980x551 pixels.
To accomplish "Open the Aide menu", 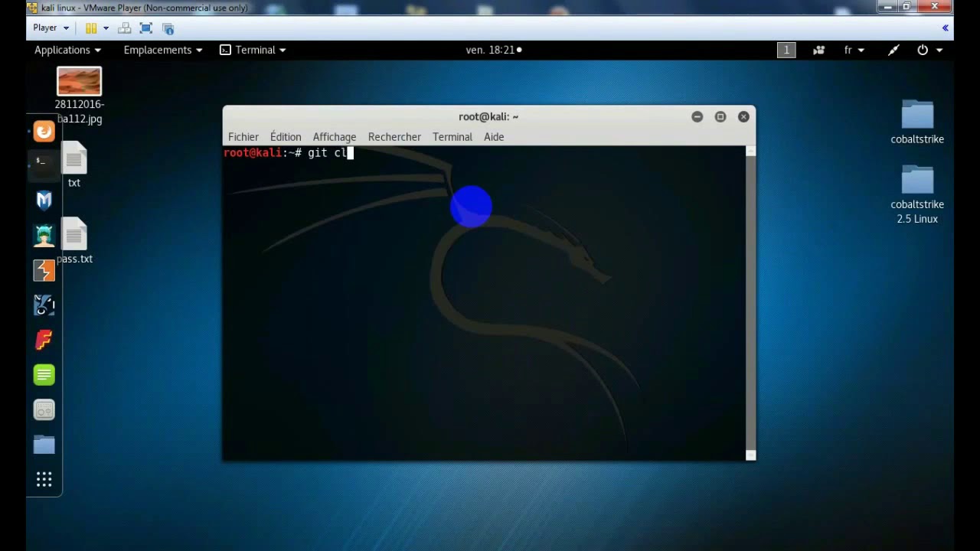I will pyautogui.click(x=494, y=137).
